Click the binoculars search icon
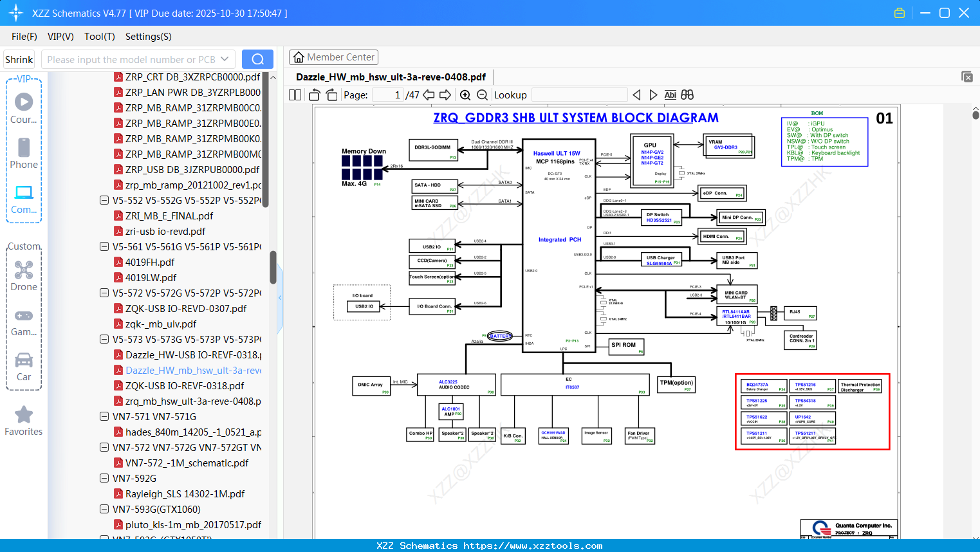980x552 pixels. tap(687, 95)
